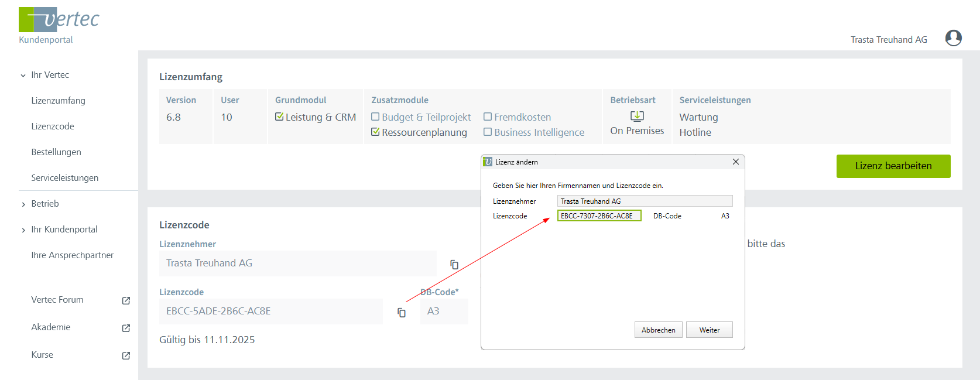
Task: Click the Lizenzcode field in dialog
Action: [x=599, y=215]
